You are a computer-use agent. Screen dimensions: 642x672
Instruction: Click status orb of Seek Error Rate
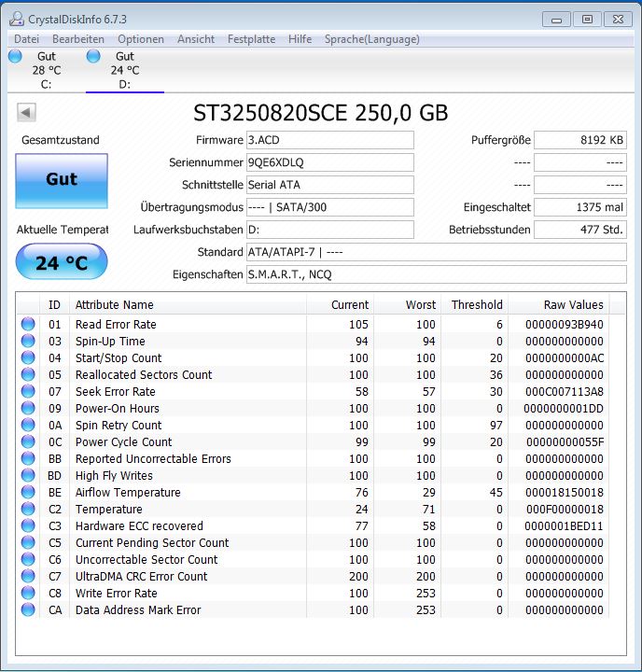click(28, 391)
